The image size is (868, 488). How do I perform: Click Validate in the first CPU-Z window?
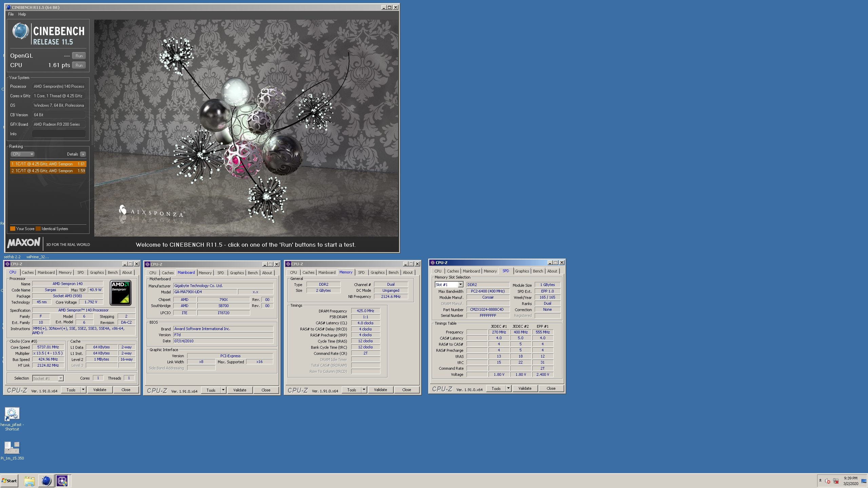tap(100, 390)
